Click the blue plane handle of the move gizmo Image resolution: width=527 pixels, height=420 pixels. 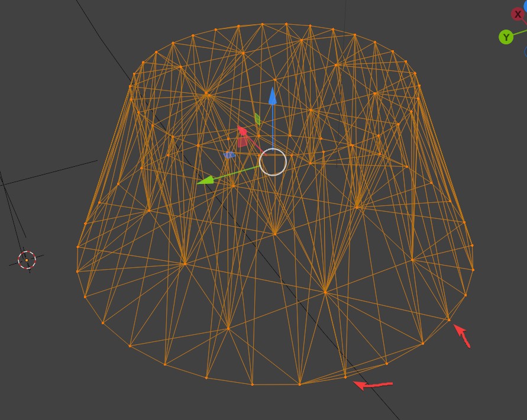(x=229, y=154)
